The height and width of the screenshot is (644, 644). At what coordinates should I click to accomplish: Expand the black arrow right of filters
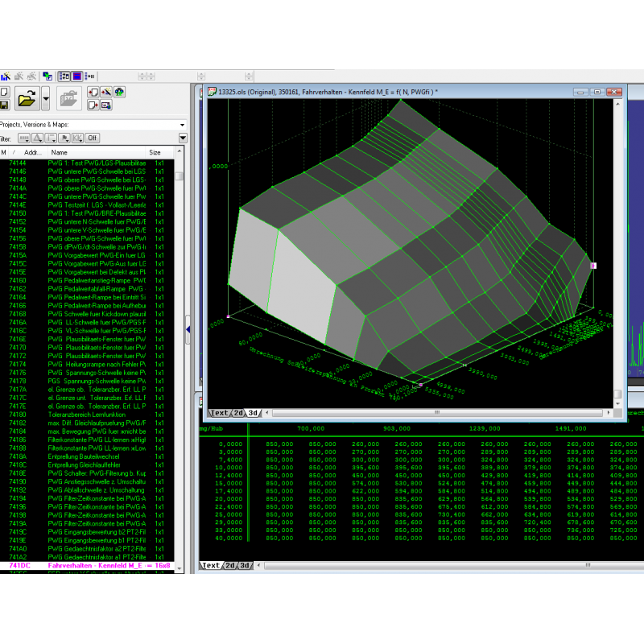point(182,138)
